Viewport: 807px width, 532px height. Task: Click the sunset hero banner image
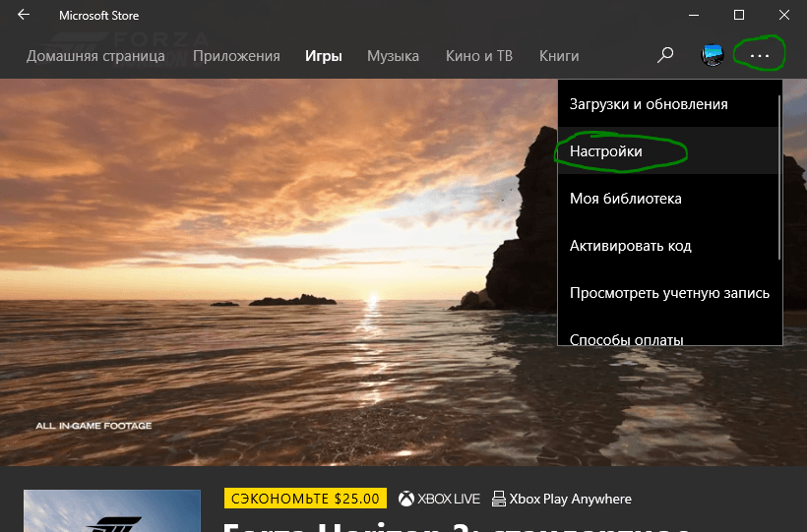278,271
